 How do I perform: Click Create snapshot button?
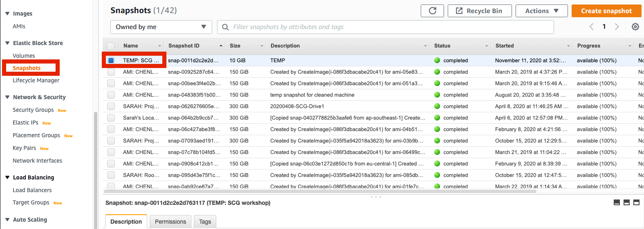coord(606,11)
